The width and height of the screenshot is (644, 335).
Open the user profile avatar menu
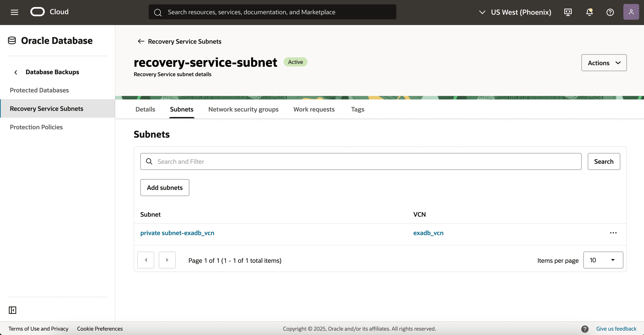coord(631,12)
